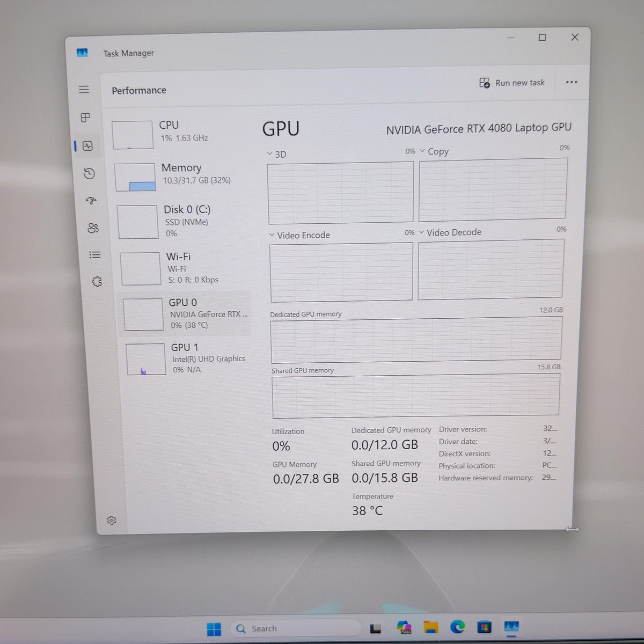Open Task Manager settings gear
Viewport: 644px width, 644px height.
click(x=112, y=520)
